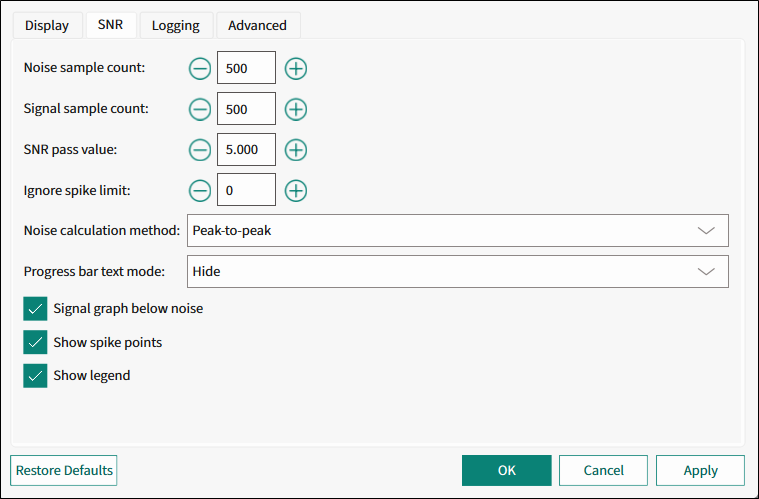
Task: Click the Apply button
Action: (x=700, y=470)
